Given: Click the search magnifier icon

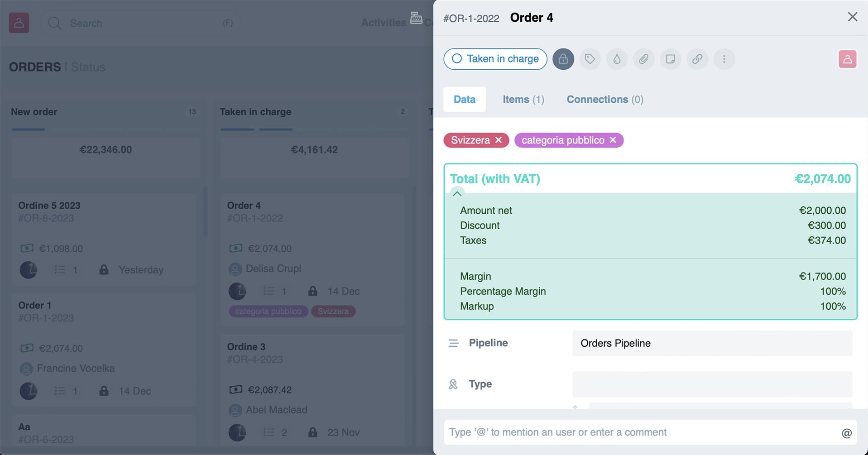Looking at the screenshot, I should point(54,23).
